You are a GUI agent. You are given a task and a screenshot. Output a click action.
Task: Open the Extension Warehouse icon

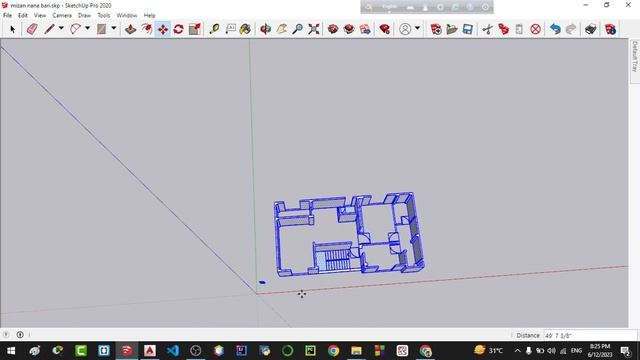[x=349, y=29]
